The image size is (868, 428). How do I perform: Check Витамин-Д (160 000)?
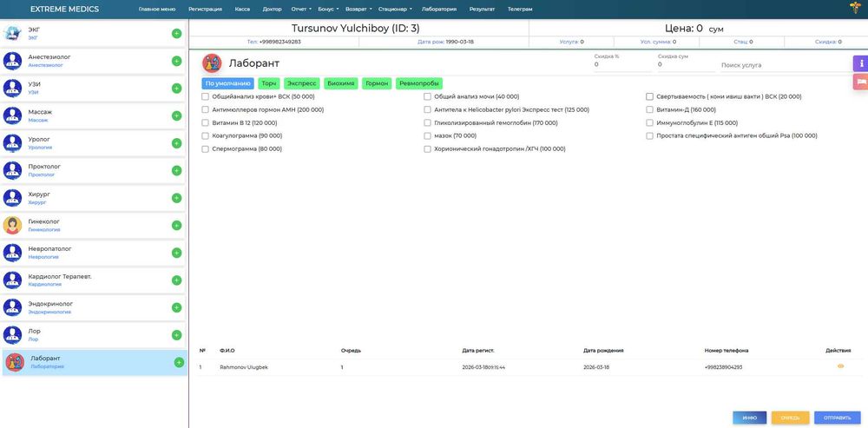click(x=650, y=110)
